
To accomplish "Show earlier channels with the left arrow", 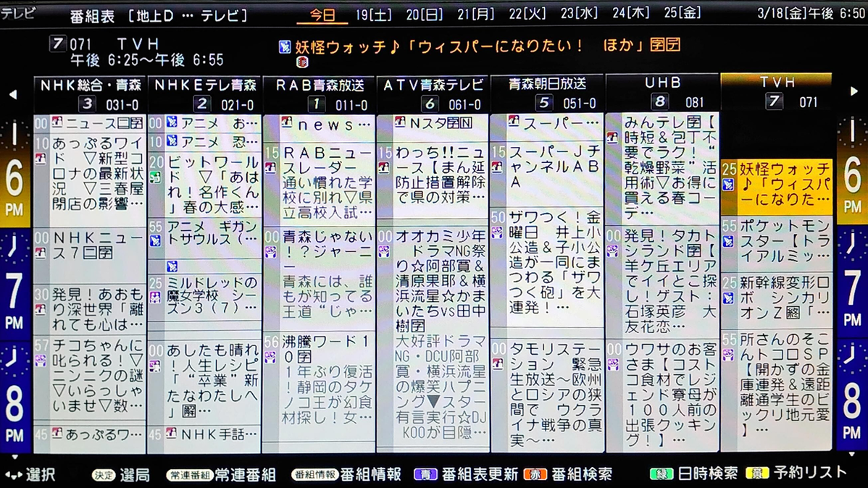I will click(x=13, y=94).
